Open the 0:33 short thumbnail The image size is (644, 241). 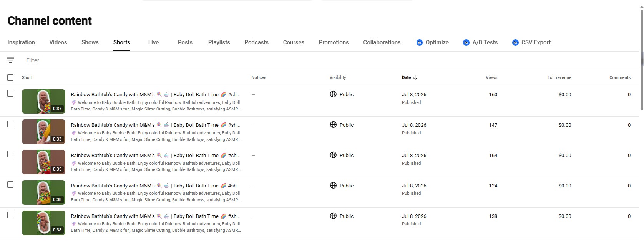(x=43, y=132)
